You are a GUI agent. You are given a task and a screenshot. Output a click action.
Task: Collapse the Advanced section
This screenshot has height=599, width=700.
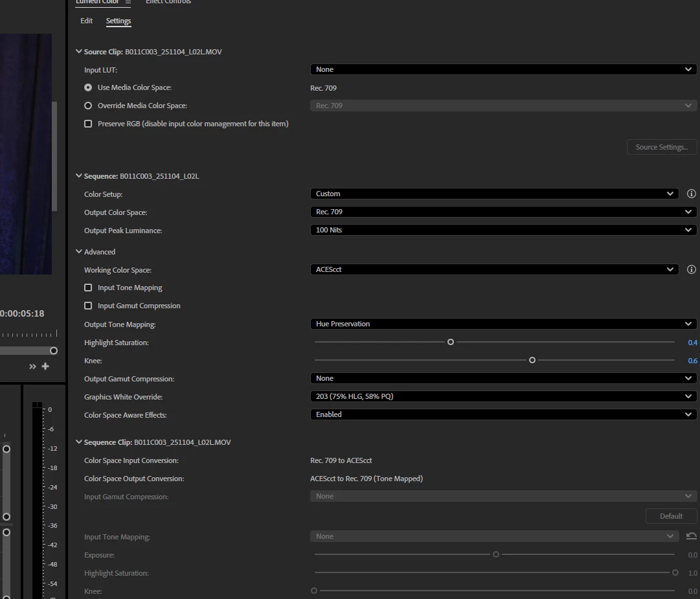point(78,252)
